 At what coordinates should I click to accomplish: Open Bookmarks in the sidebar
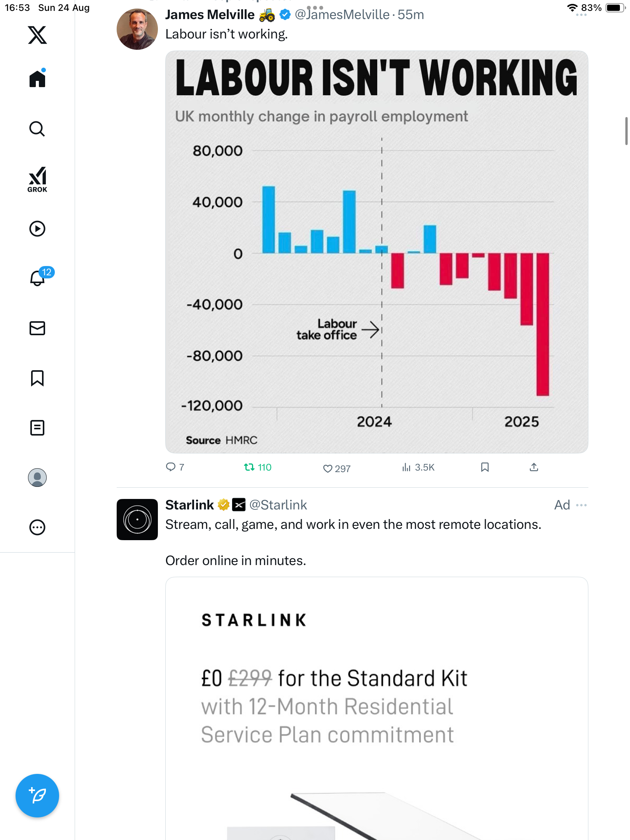click(37, 378)
